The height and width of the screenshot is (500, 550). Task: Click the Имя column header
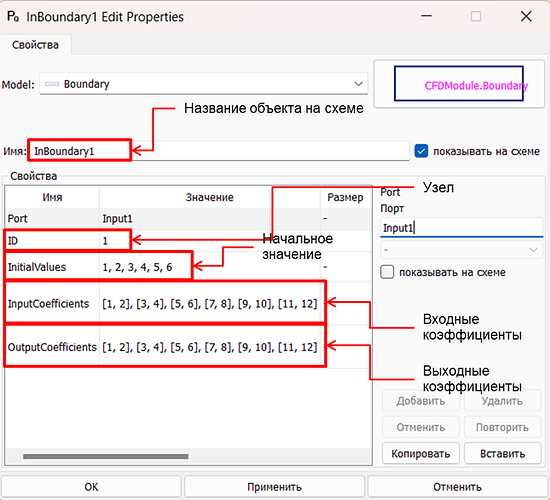(x=53, y=197)
